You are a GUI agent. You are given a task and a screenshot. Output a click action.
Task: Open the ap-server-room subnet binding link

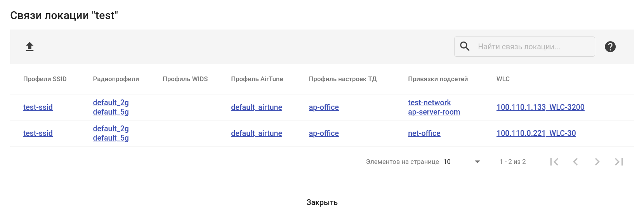434,112
